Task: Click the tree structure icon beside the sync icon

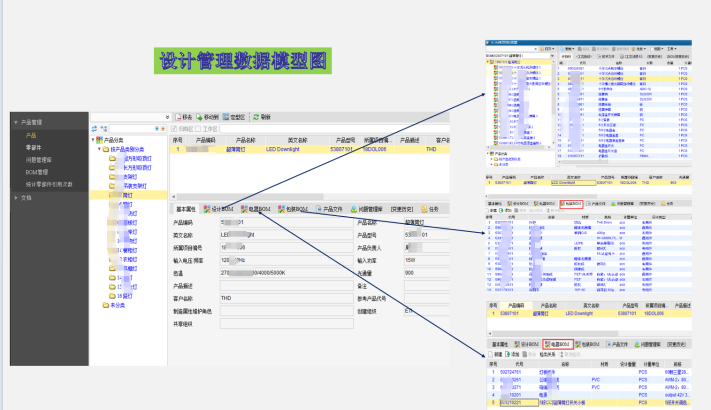Action: [x=104, y=129]
